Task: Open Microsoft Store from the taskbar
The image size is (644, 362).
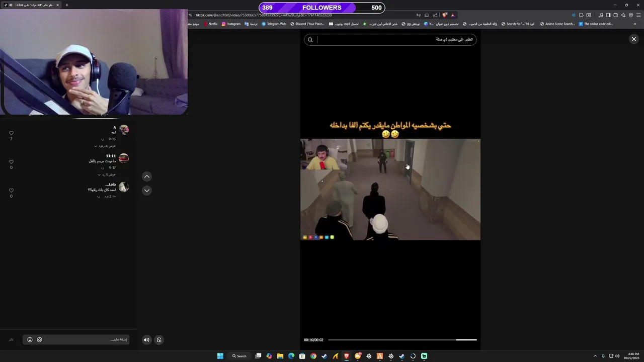Action: tap(302, 356)
